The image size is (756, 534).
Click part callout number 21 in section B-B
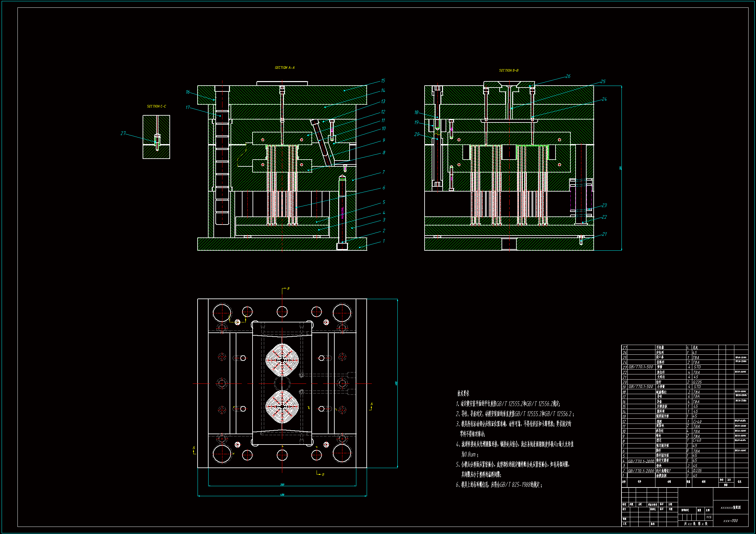(604, 234)
